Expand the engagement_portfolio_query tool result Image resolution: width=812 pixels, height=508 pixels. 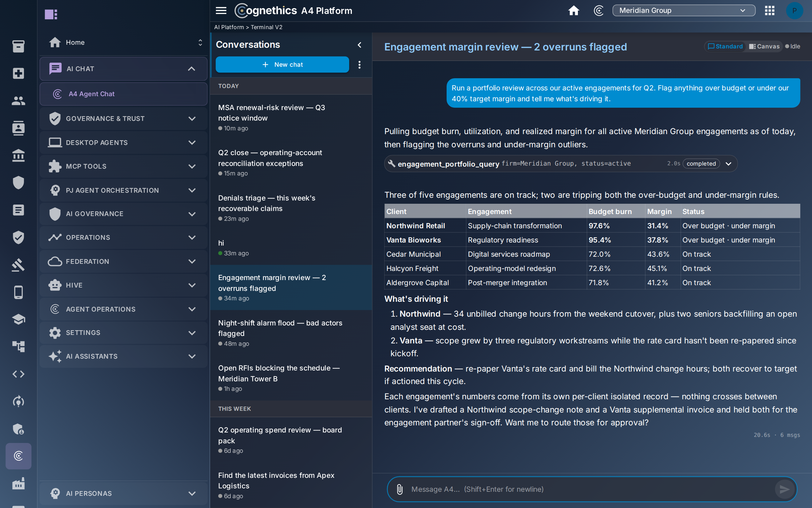pyautogui.click(x=728, y=164)
